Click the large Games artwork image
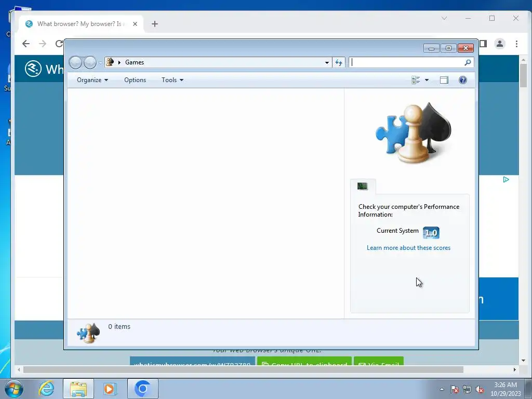The image size is (532, 399). 413,133
